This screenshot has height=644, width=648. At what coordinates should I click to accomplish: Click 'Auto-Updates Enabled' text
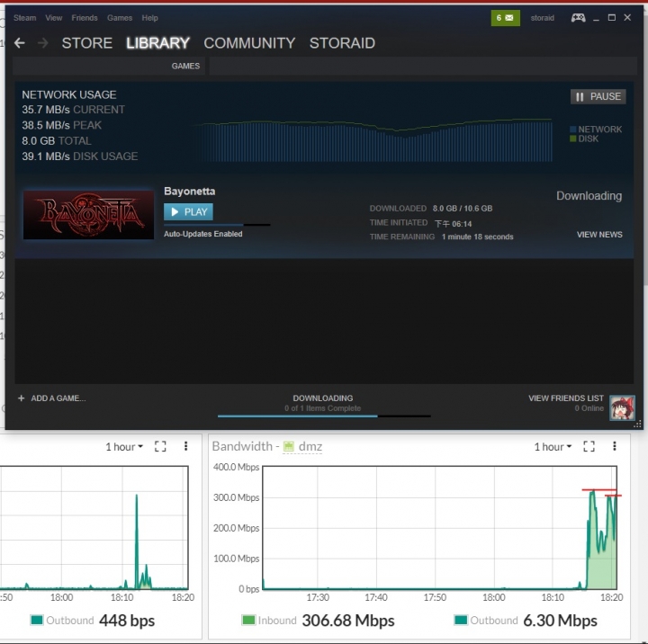click(x=202, y=234)
